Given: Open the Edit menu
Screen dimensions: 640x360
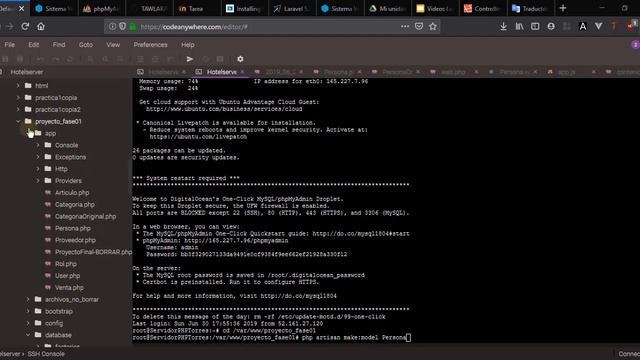Looking at the screenshot, I should (34, 44).
